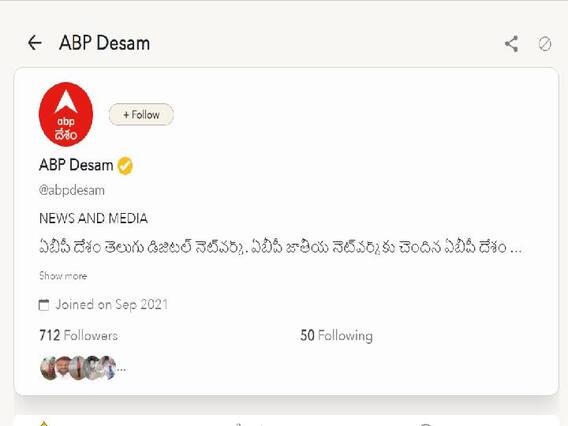Open the fifth follower avatar thumbnail
This screenshot has height=426, width=568.
107,368
